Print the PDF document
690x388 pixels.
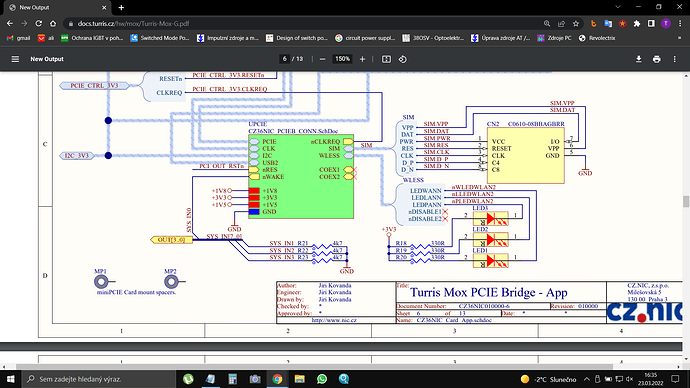pyautogui.click(x=657, y=59)
